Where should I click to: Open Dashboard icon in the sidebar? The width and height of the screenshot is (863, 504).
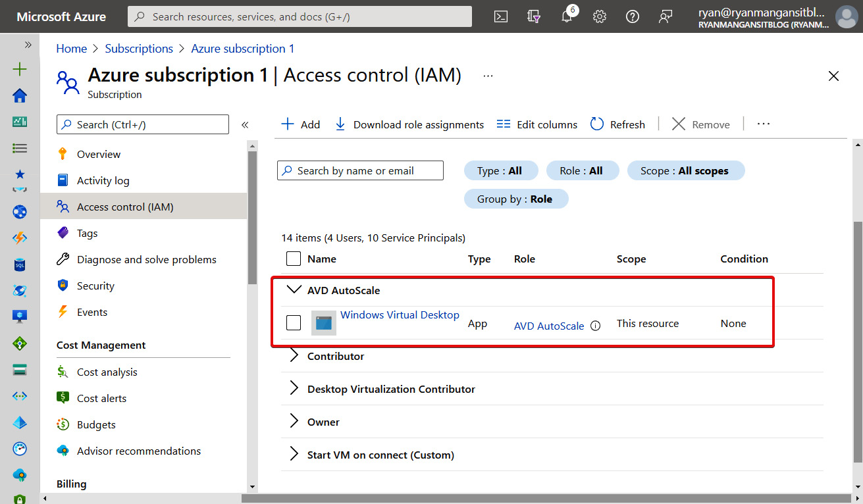pos(20,122)
